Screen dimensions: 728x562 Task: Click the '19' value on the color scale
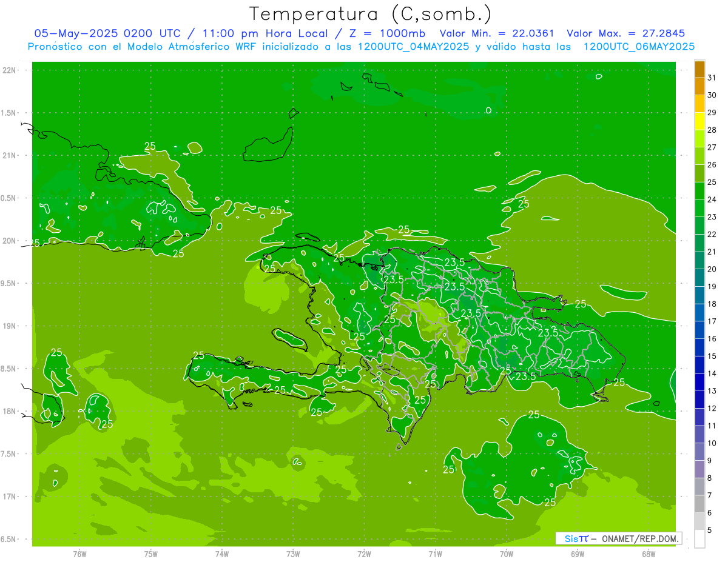point(712,287)
